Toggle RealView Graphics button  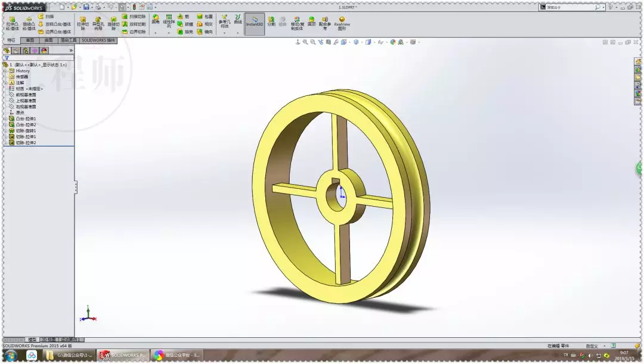coord(342,23)
